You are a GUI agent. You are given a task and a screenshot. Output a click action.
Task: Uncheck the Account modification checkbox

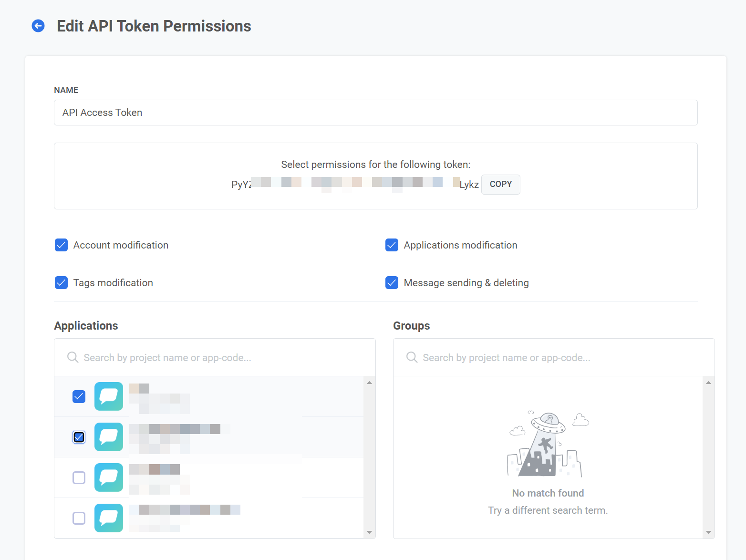coord(61,245)
